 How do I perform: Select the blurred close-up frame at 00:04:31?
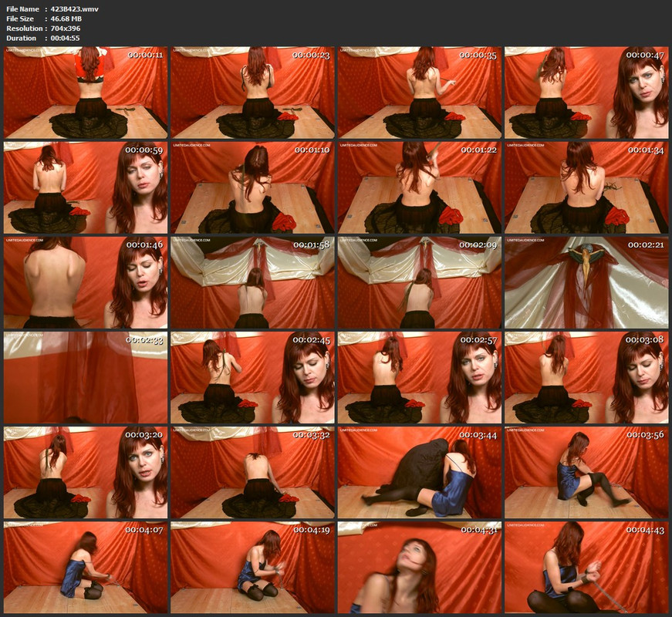(x=420, y=568)
